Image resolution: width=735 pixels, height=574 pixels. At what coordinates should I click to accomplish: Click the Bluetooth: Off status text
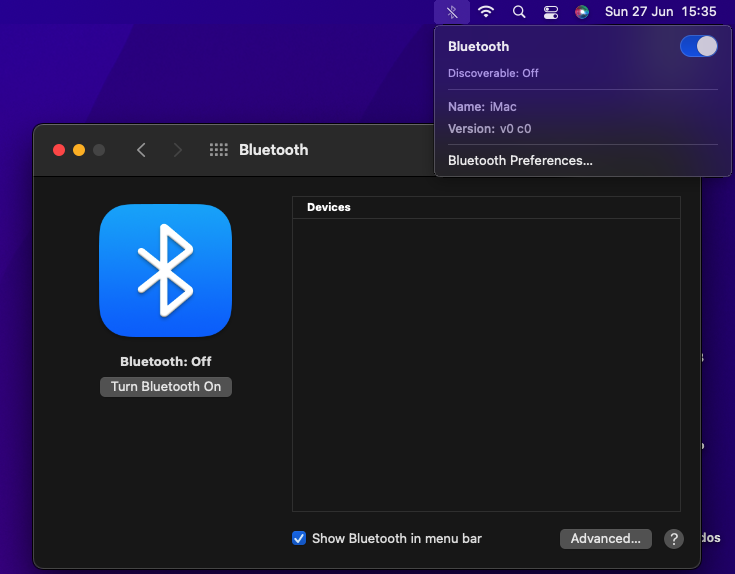coord(165,362)
